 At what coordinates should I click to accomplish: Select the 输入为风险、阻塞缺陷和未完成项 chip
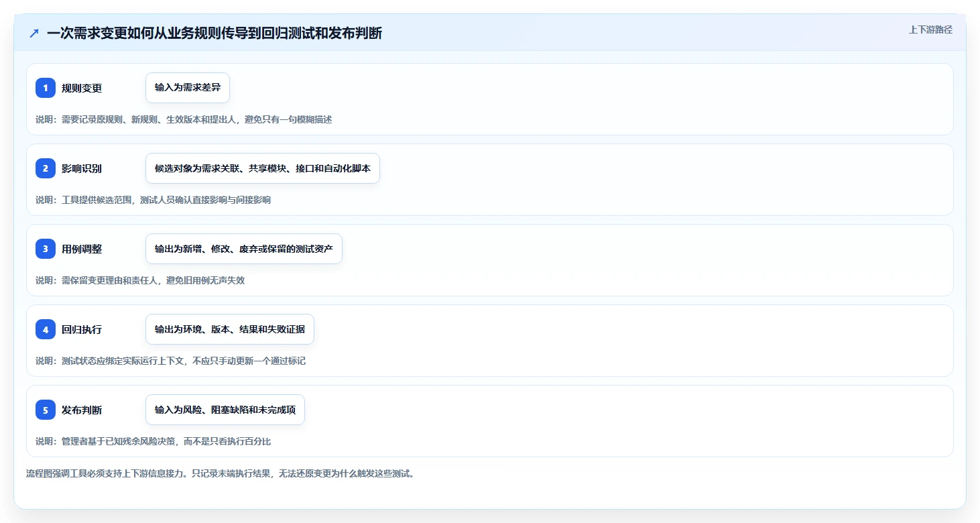pyautogui.click(x=225, y=410)
